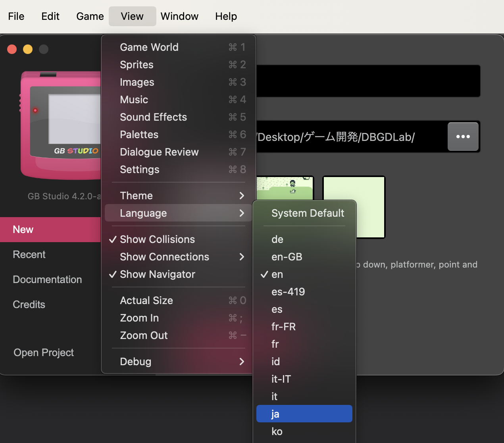The width and height of the screenshot is (504, 443).
Task: Select the ko language
Action: coord(304,431)
